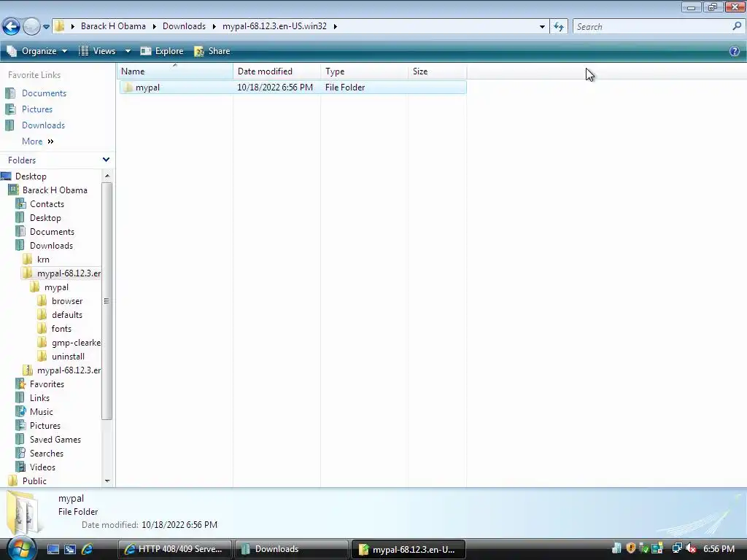The image size is (747, 560).
Task: Click Show Desktop quick launch icon
Action: click(x=53, y=549)
